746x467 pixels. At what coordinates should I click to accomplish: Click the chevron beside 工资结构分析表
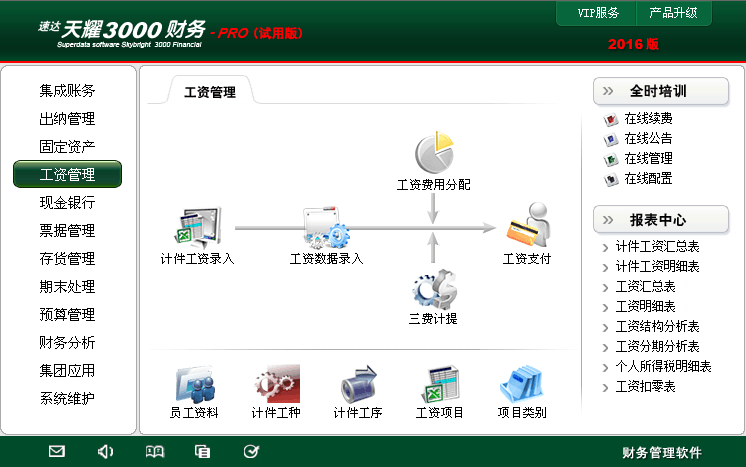[605, 327]
